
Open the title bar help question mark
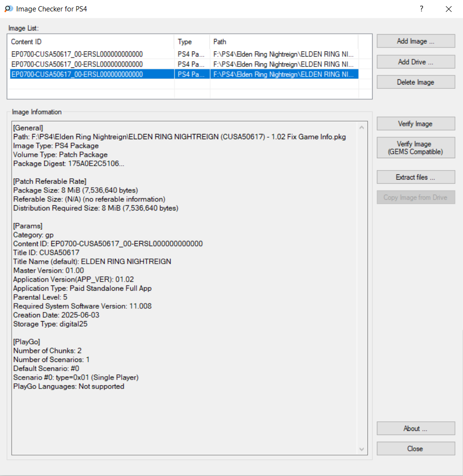click(x=421, y=9)
